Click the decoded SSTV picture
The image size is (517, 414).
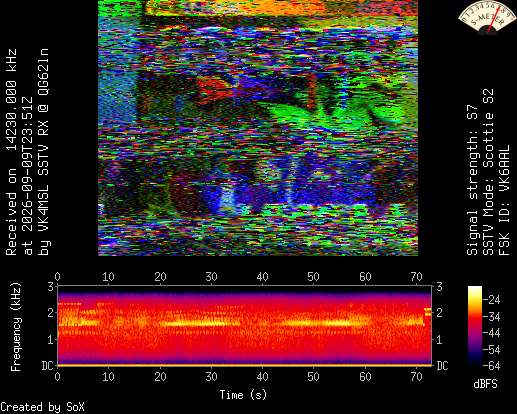[x=258, y=128]
